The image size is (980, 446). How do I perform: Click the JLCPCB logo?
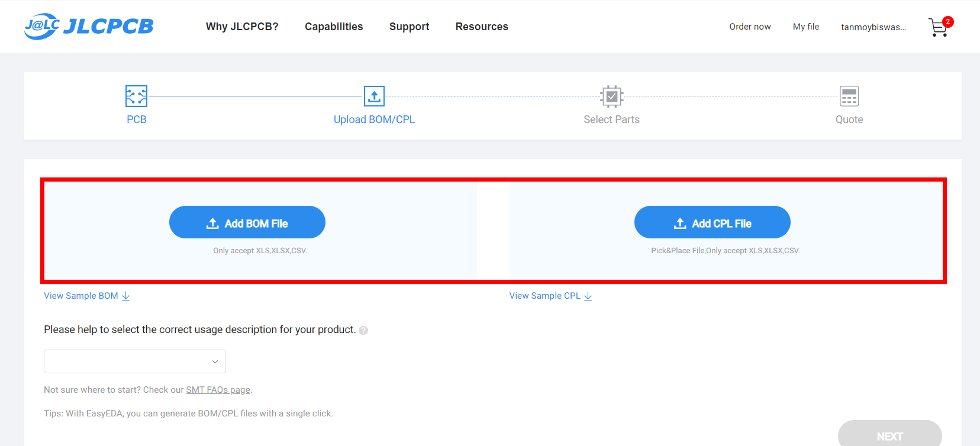click(x=89, y=27)
